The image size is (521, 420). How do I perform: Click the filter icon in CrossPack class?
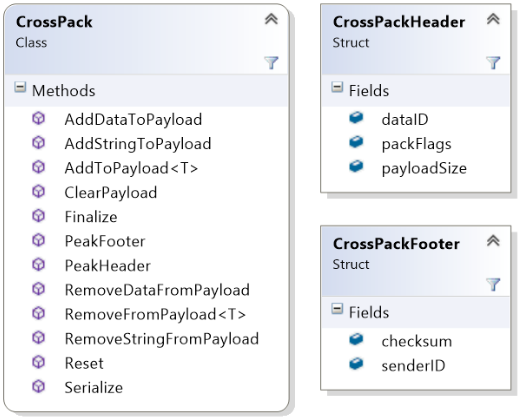tap(271, 63)
